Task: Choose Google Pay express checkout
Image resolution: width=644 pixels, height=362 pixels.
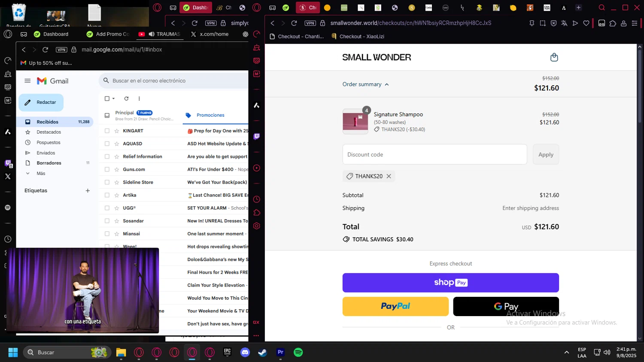Action: pos(506,306)
